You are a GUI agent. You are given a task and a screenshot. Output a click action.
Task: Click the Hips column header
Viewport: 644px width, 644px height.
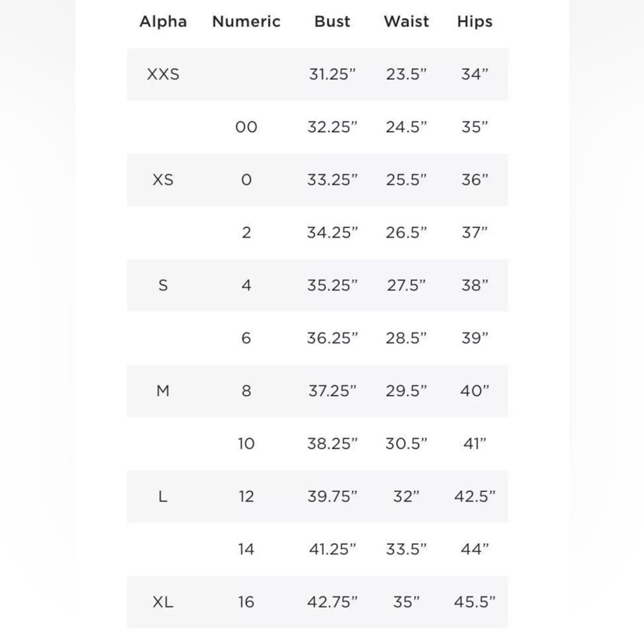tap(475, 22)
